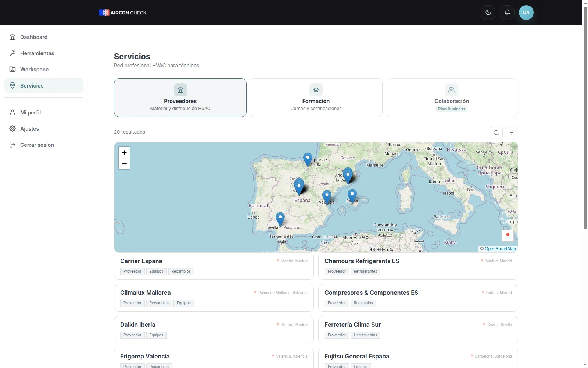
Task: Click the 20 resultados count
Action: pyautogui.click(x=129, y=132)
